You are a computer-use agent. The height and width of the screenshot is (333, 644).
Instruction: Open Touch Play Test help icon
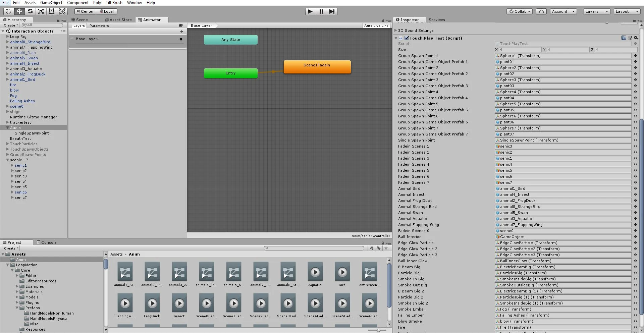pyautogui.click(x=624, y=38)
